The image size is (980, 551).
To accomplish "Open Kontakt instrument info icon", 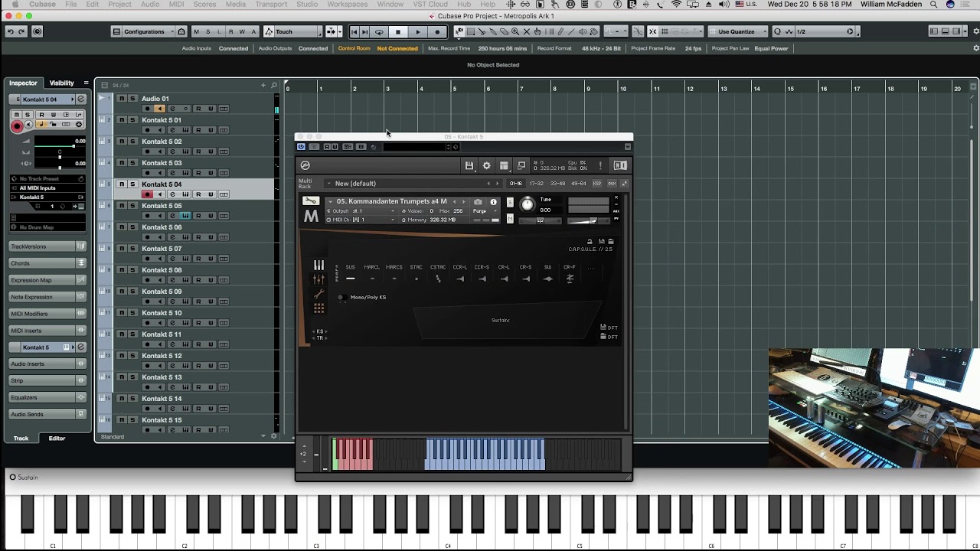I will (x=493, y=202).
